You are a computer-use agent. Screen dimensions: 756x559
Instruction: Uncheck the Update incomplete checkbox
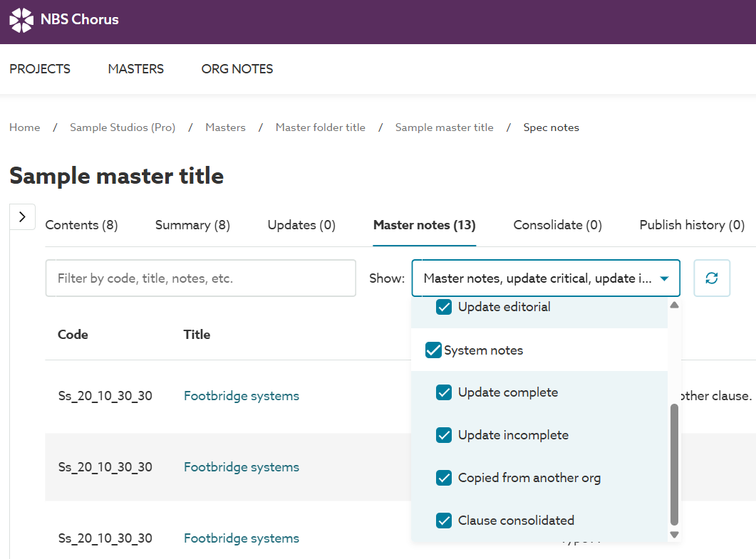pyautogui.click(x=444, y=435)
